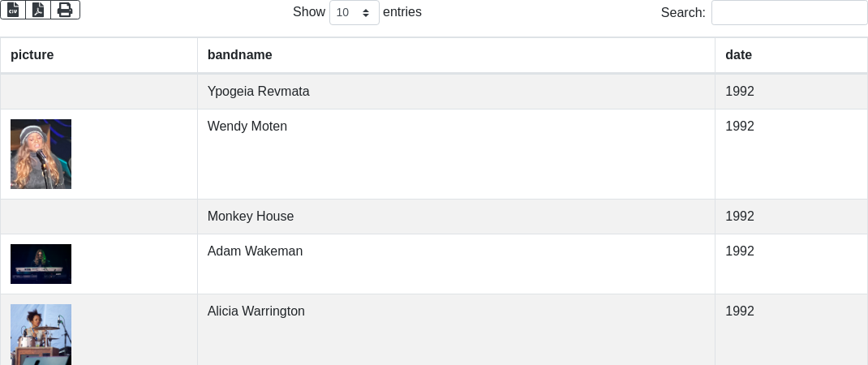
Task: Select the Ypogeia Revmata band name
Action: click(x=258, y=92)
